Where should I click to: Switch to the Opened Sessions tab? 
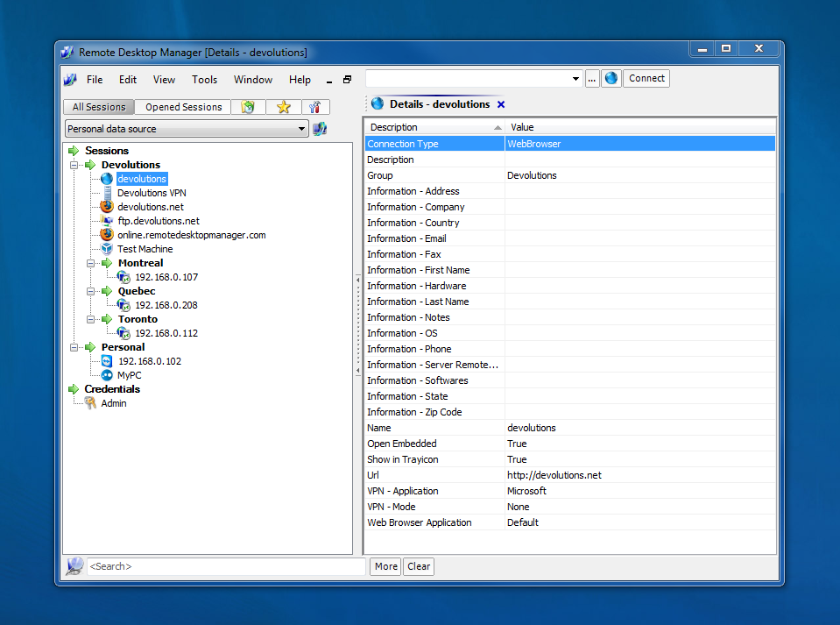tap(183, 107)
